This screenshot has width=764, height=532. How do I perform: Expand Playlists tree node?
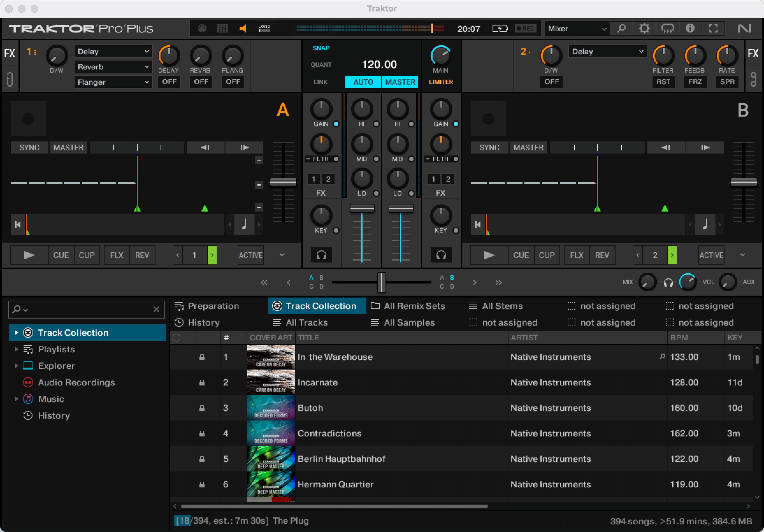coord(16,349)
